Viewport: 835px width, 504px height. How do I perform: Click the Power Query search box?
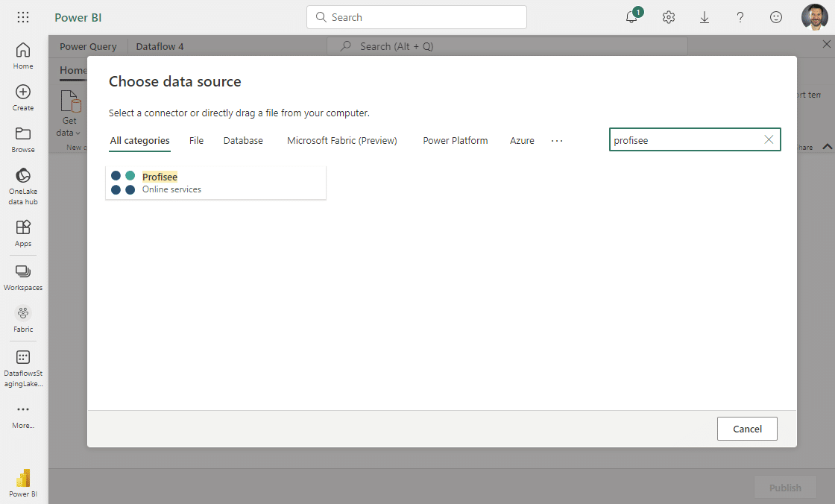click(x=507, y=46)
